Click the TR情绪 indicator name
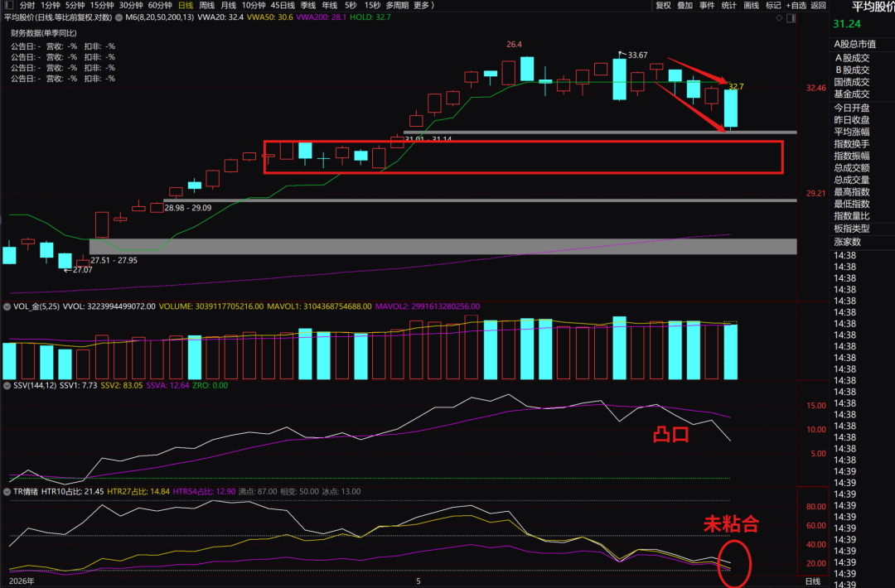895x588 pixels. point(26,492)
